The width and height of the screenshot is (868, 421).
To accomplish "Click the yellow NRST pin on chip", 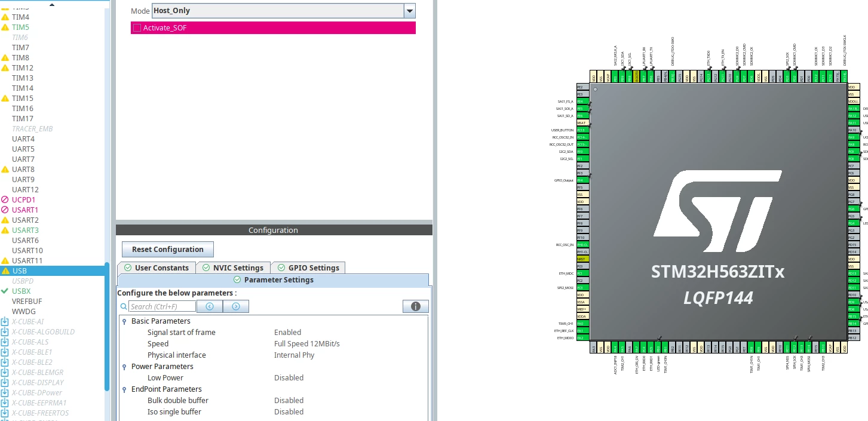I will 583,259.
